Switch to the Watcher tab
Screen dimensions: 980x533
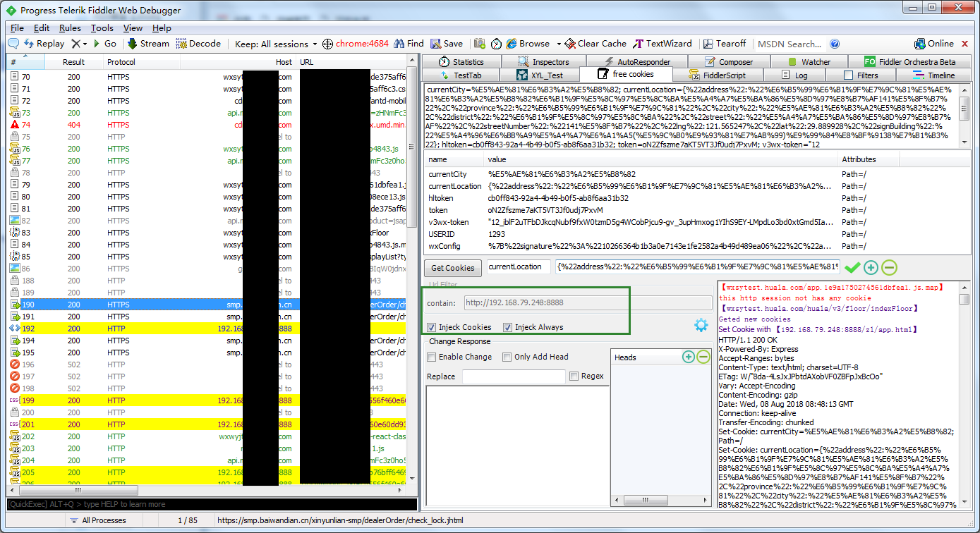[x=809, y=62]
